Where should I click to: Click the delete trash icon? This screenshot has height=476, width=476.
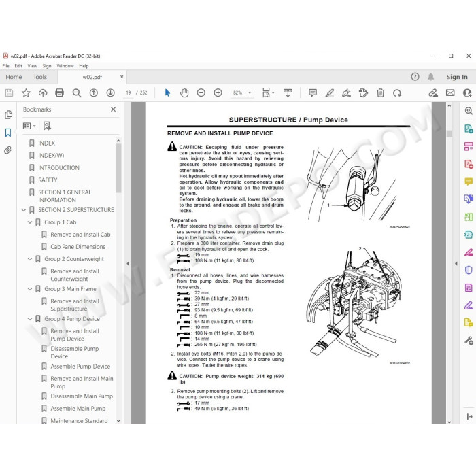(380, 93)
